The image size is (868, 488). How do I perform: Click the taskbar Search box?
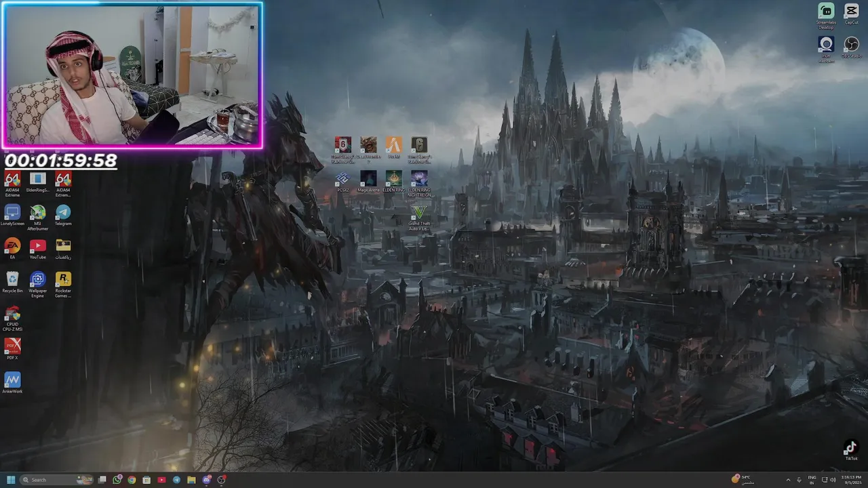pyautogui.click(x=57, y=480)
